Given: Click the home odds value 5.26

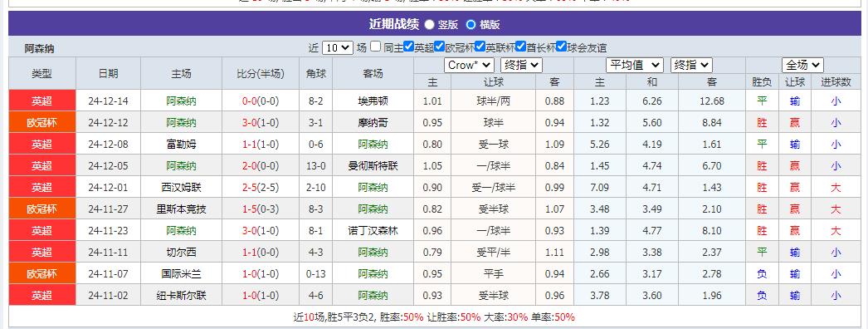Looking at the screenshot, I should [599, 144].
